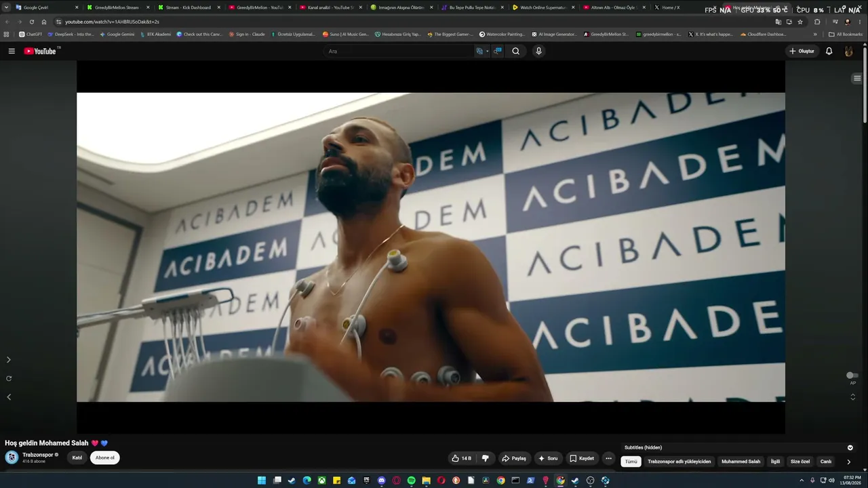The image size is (868, 488).
Task: Select the Muhammed Salah chip
Action: point(741,462)
